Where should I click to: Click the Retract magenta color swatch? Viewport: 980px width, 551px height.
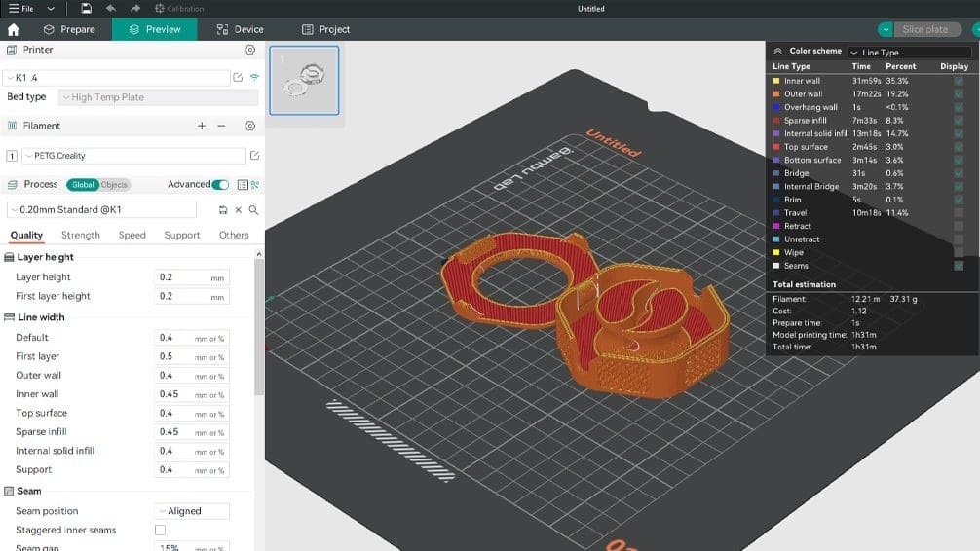776,226
